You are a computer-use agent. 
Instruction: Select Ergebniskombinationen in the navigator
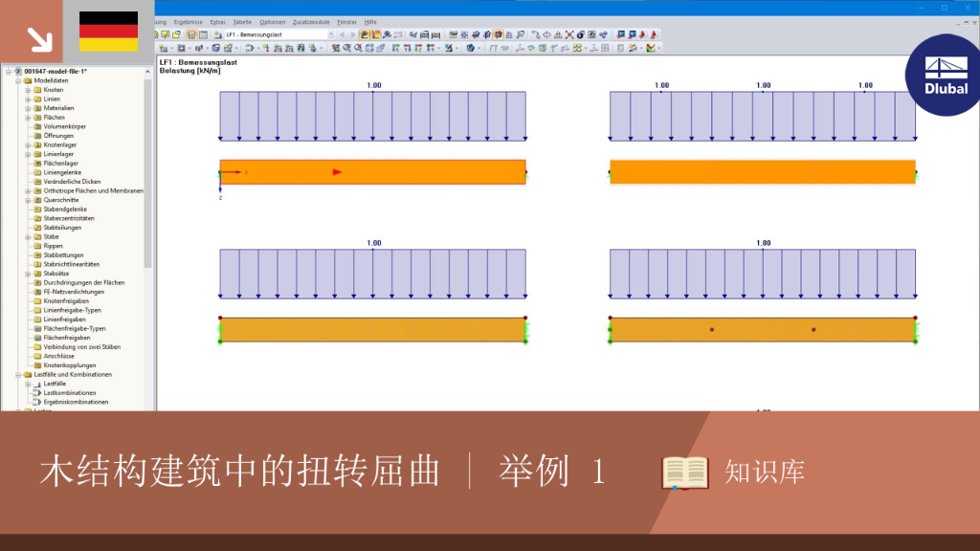(x=76, y=403)
